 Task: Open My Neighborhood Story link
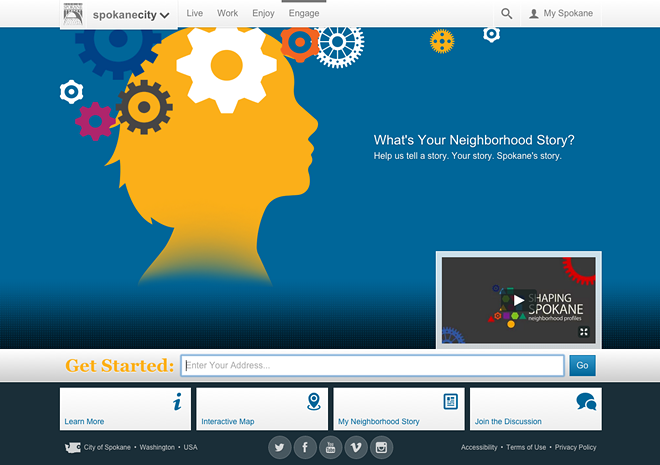(x=379, y=422)
